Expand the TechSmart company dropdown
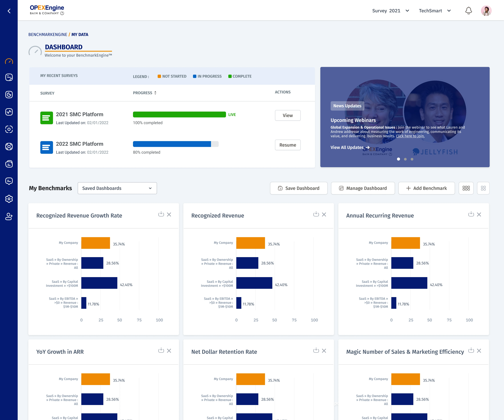 click(x=435, y=11)
